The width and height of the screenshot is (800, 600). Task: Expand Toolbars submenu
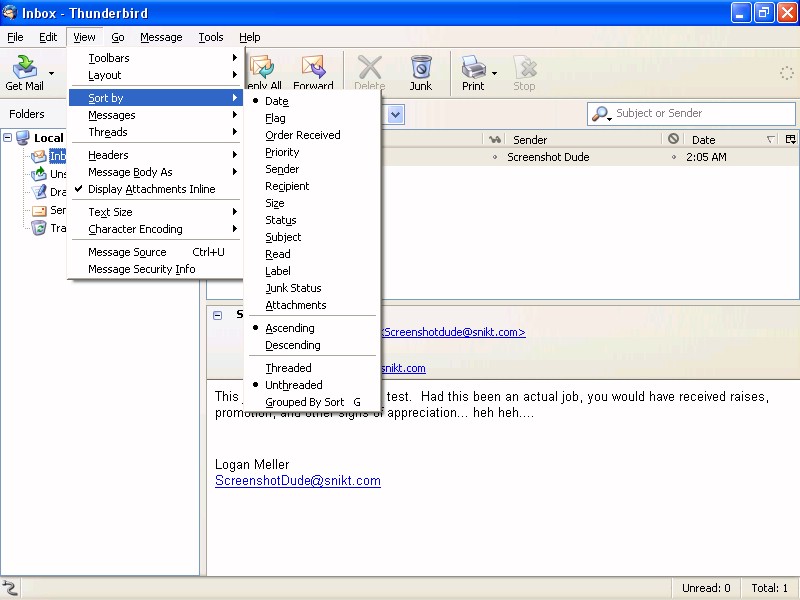[x=156, y=58]
